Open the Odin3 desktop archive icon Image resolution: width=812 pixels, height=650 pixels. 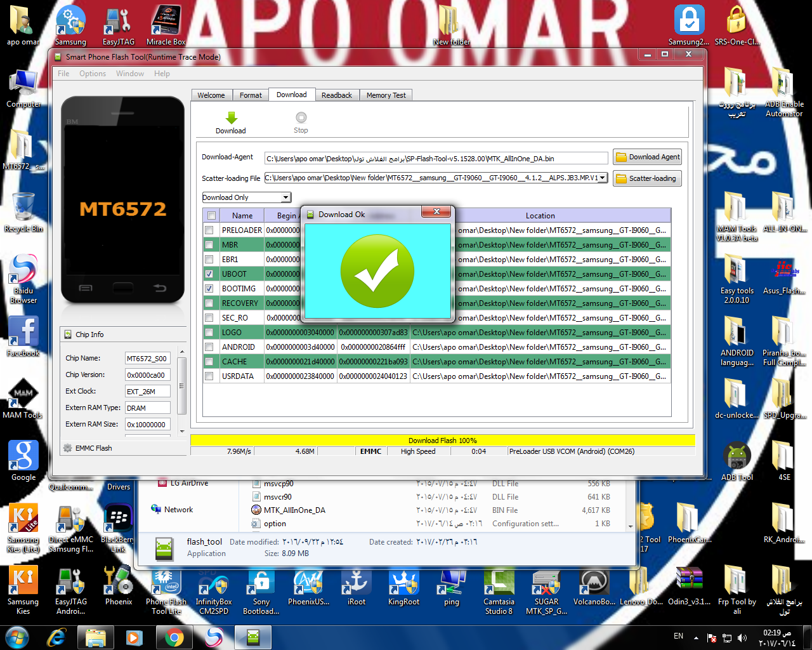coord(689,585)
